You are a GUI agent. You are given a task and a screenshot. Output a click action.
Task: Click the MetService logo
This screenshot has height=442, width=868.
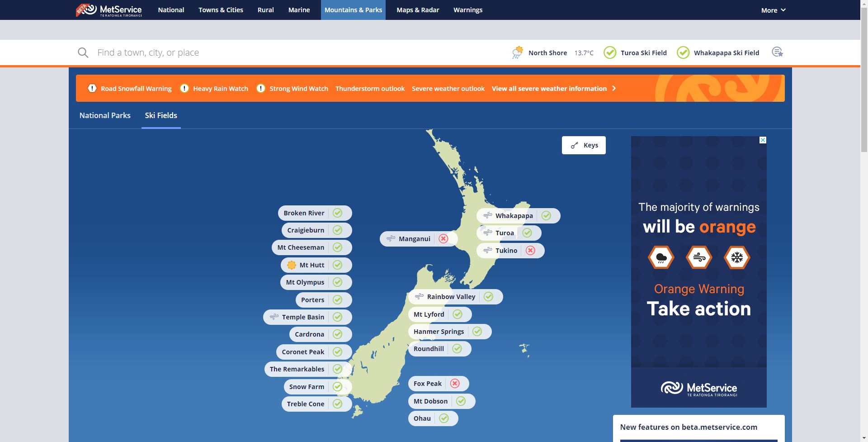tap(110, 10)
